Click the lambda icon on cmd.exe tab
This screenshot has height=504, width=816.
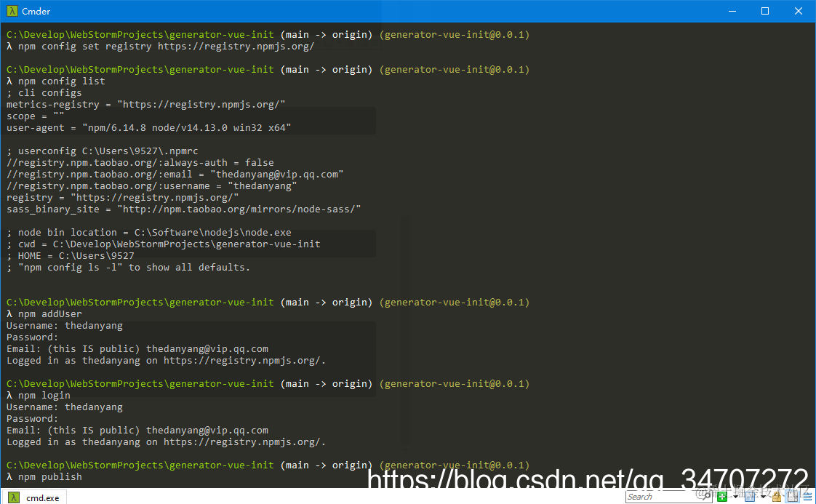tap(14, 497)
